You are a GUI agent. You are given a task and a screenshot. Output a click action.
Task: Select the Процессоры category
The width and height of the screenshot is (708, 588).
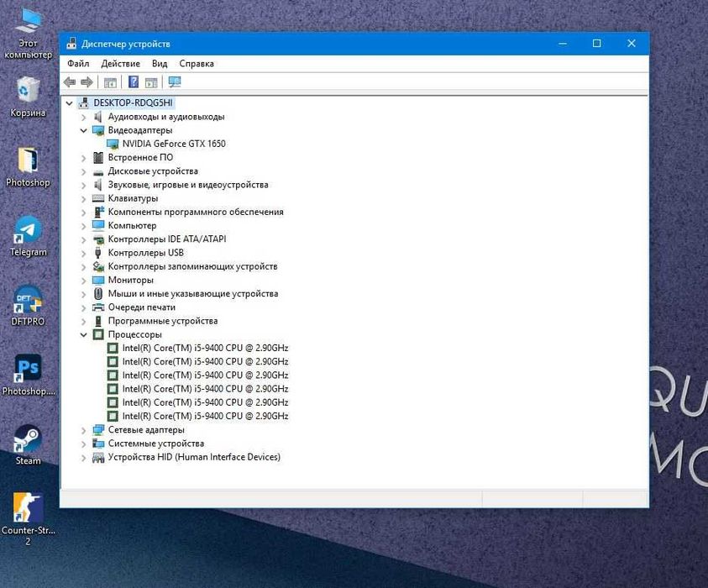[134, 334]
